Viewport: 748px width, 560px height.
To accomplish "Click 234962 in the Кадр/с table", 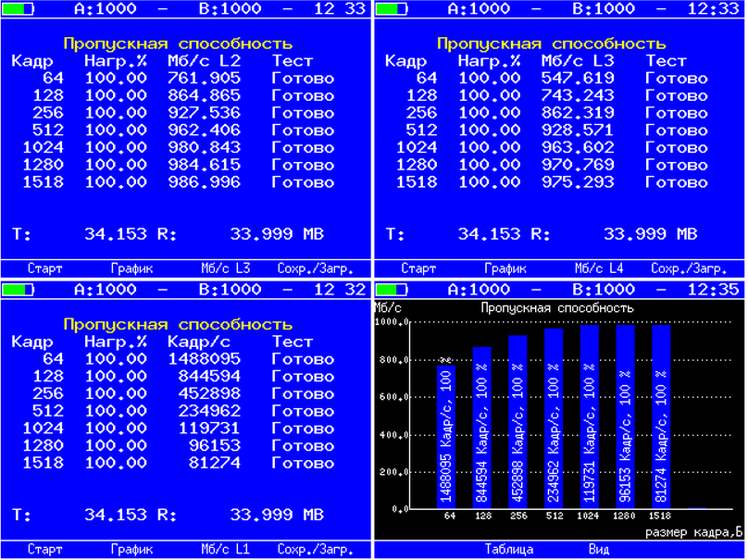I will (209, 411).
